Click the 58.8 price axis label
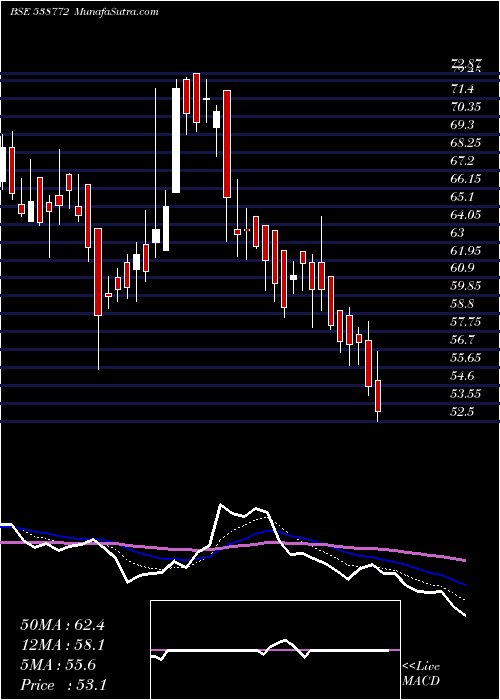The height and width of the screenshot is (700, 500). click(x=462, y=304)
